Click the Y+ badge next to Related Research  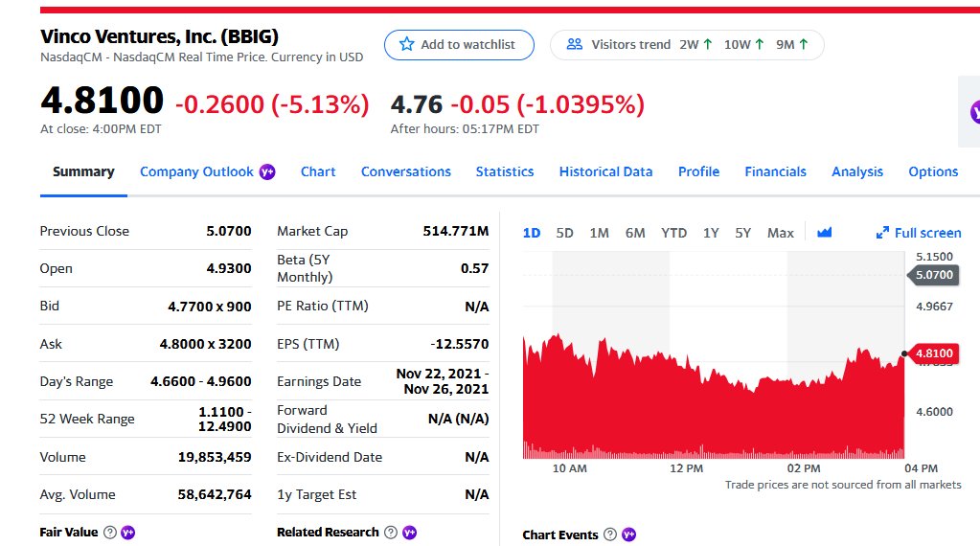409,533
